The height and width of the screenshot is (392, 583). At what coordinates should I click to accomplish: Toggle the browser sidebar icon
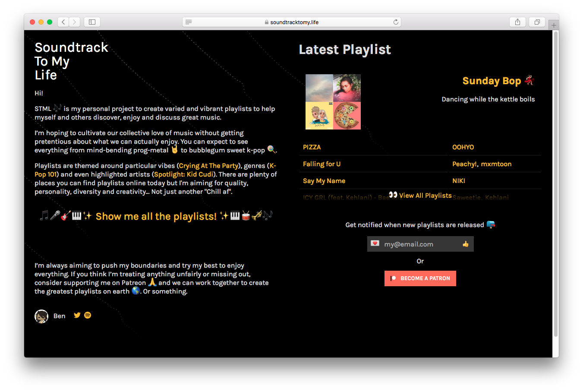click(x=92, y=22)
